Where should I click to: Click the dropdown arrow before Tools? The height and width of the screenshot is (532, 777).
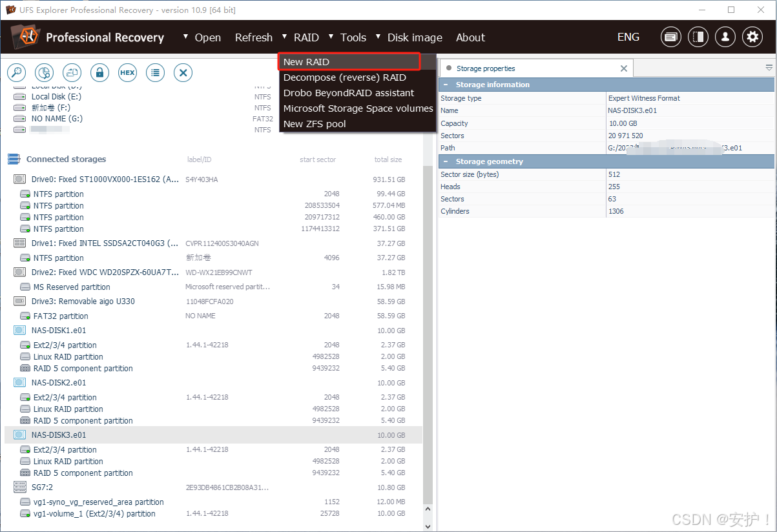pos(331,37)
